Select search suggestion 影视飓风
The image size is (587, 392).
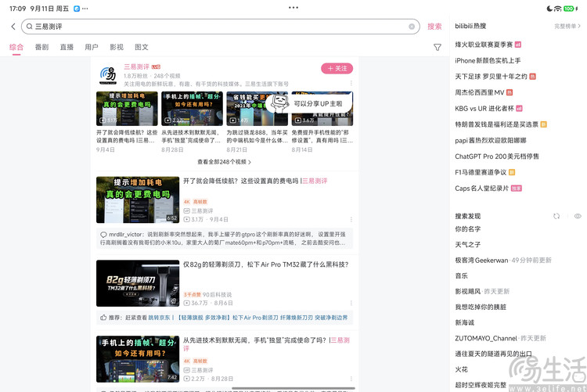click(x=467, y=291)
